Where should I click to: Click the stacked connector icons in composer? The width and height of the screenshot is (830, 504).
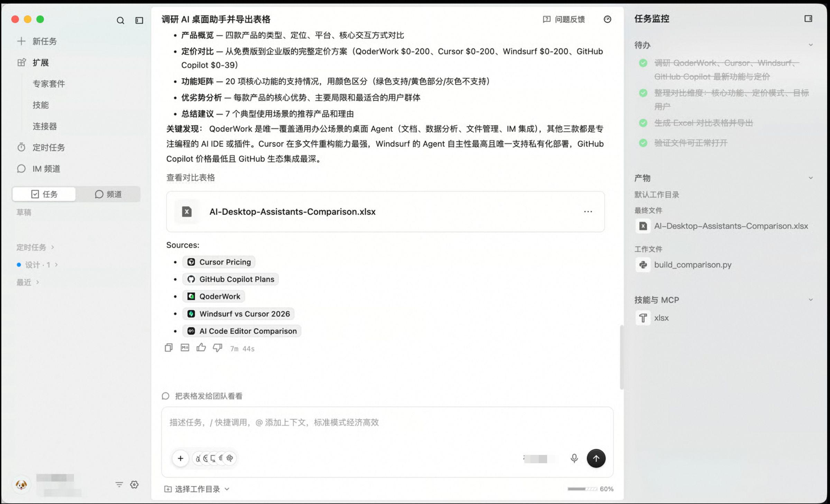[x=214, y=458]
